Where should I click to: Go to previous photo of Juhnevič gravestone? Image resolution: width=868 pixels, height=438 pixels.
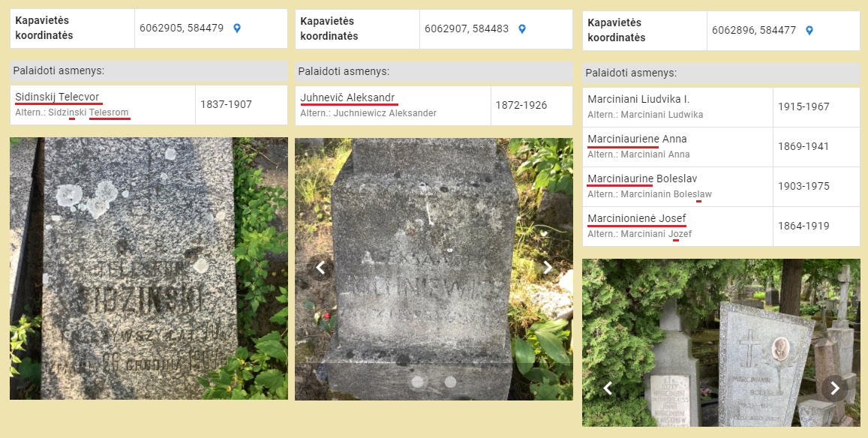click(320, 268)
